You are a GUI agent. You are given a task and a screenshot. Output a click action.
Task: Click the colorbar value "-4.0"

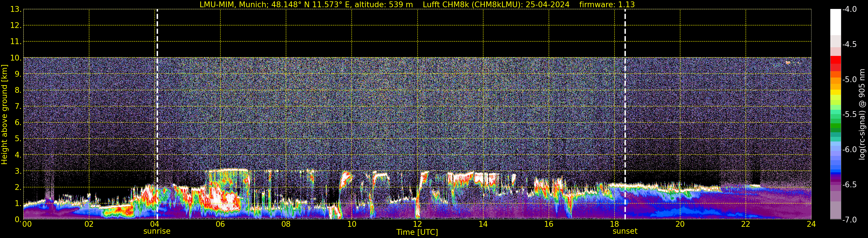tap(850, 10)
